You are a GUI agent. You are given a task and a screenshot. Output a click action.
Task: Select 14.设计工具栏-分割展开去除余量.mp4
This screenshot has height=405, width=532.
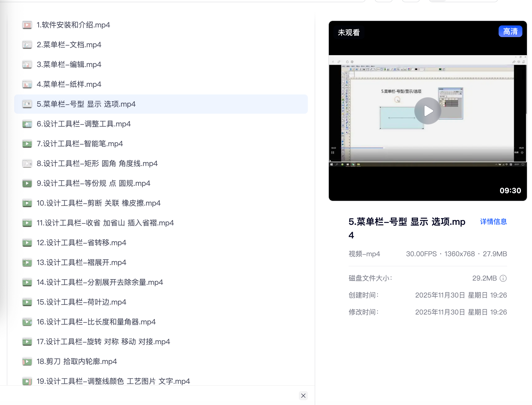[161, 282]
